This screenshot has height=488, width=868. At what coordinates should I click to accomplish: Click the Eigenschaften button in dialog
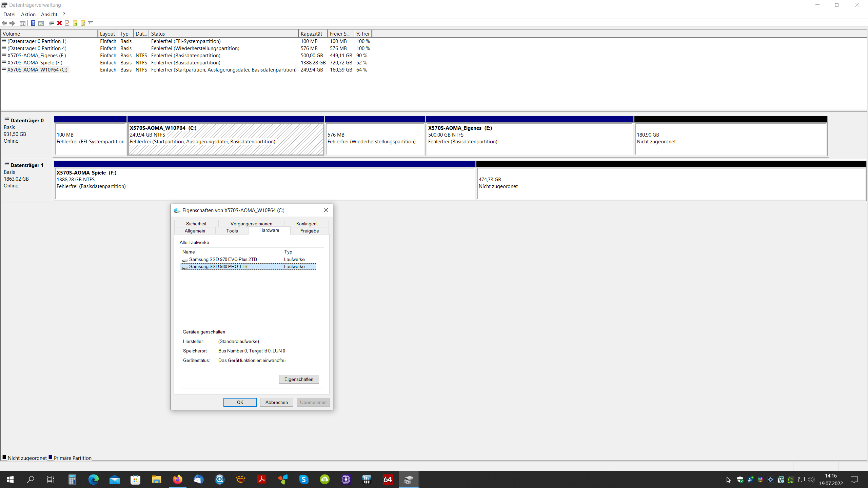pos(299,379)
